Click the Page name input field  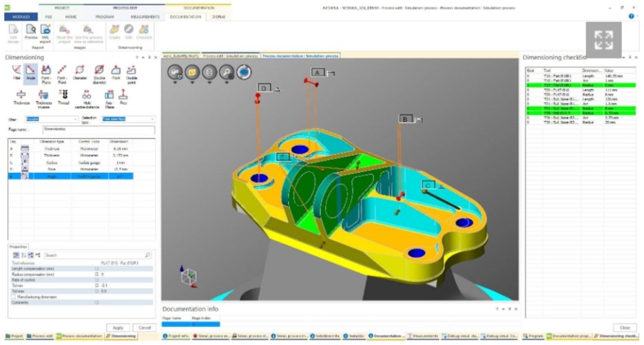point(99,129)
